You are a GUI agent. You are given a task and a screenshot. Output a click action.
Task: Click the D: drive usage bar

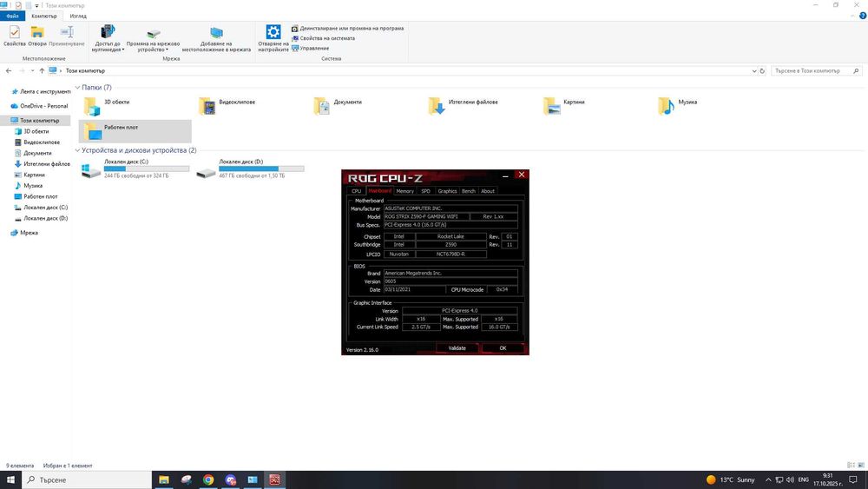[261, 169]
